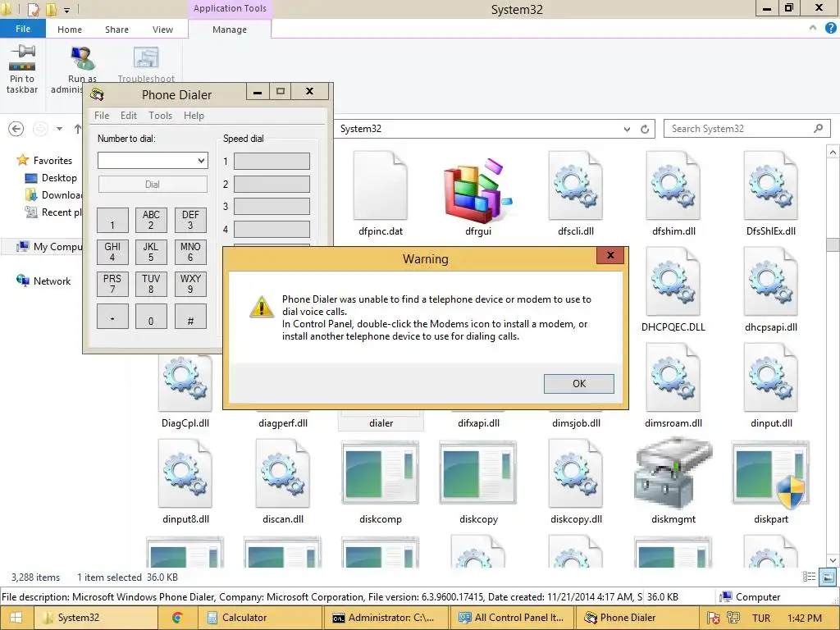Click the Explorer Back navigation arrow
This screenshot has width=840, height=630.
pyautogui.click(x=16, y=129)
